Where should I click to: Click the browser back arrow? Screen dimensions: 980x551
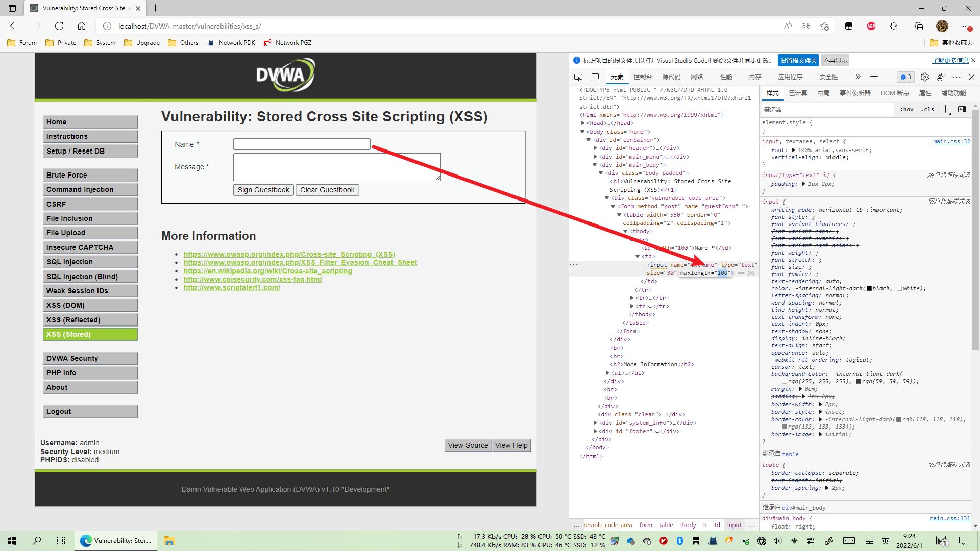point(14,26)
